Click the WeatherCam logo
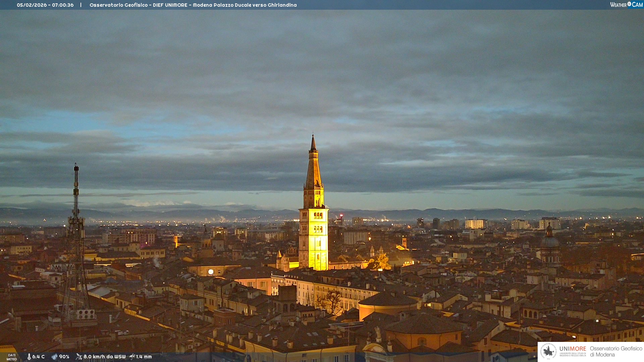The width and height of the screenshot is (644, 362). coord(626,5)
